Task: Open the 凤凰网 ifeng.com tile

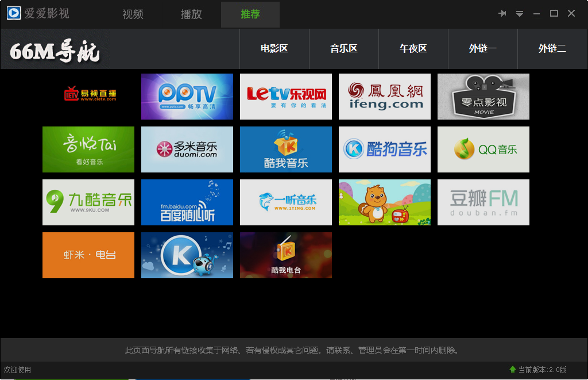Action: (x=385, y=97)
